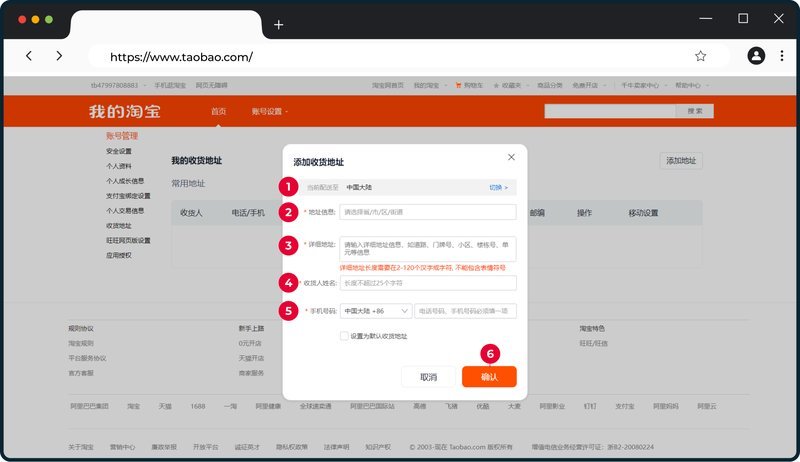The width and height of the screenshot is (800, 462).
Task: Click the 全球速卖通 footer link
Action: pos(315,406)
